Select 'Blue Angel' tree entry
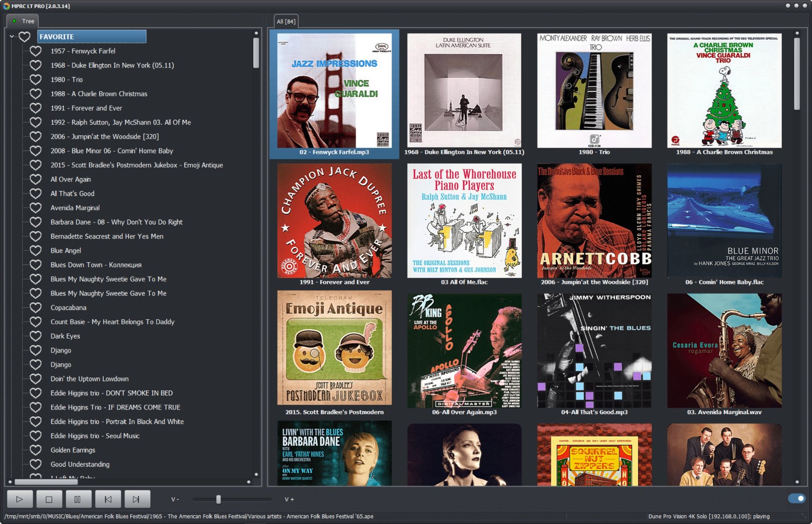812x524 pixels. (66, 250)
